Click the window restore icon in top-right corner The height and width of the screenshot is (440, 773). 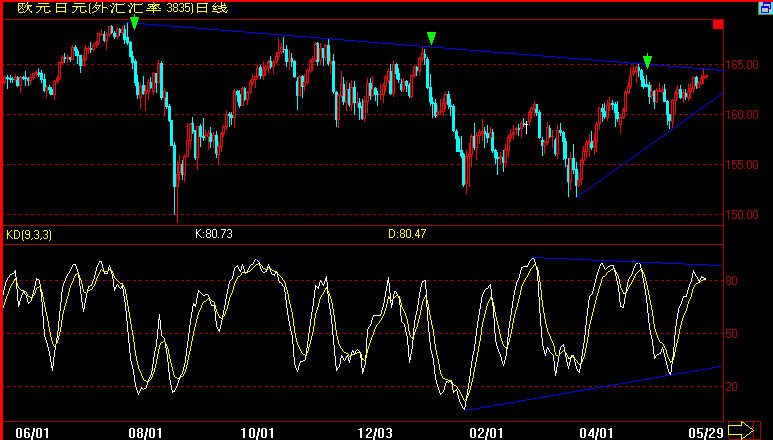pos(766,8)
